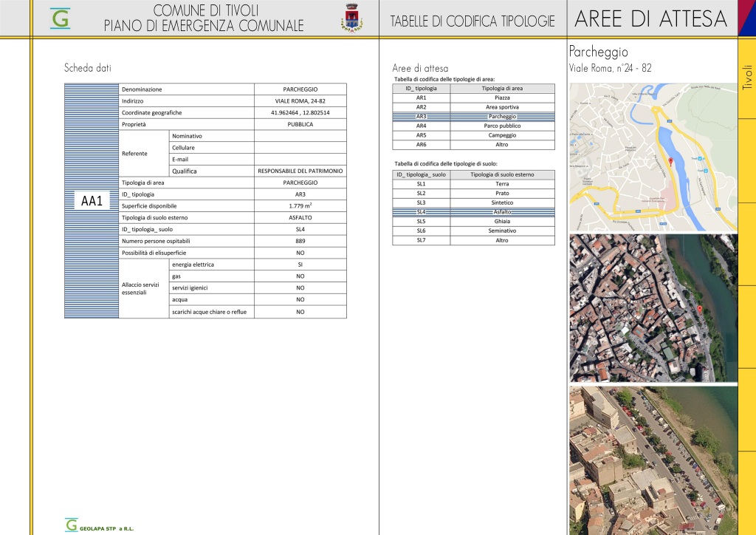Click the 'ID_ tipologia_ suolo' table header
This screenshot has height=535, width=756.
tap(422, 174)
